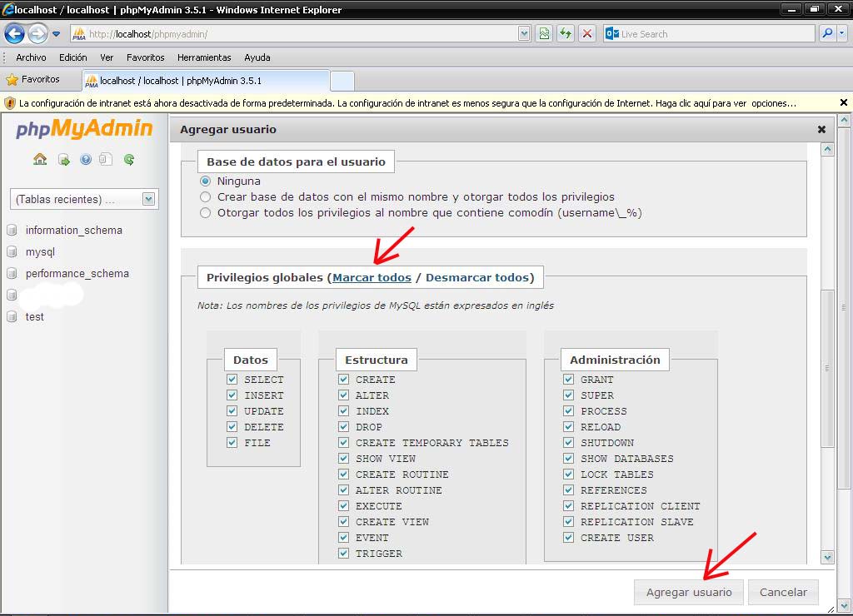Uncheck the INSERT privilege
Screen dimensions: 853x616
click(x=232, y=395)
